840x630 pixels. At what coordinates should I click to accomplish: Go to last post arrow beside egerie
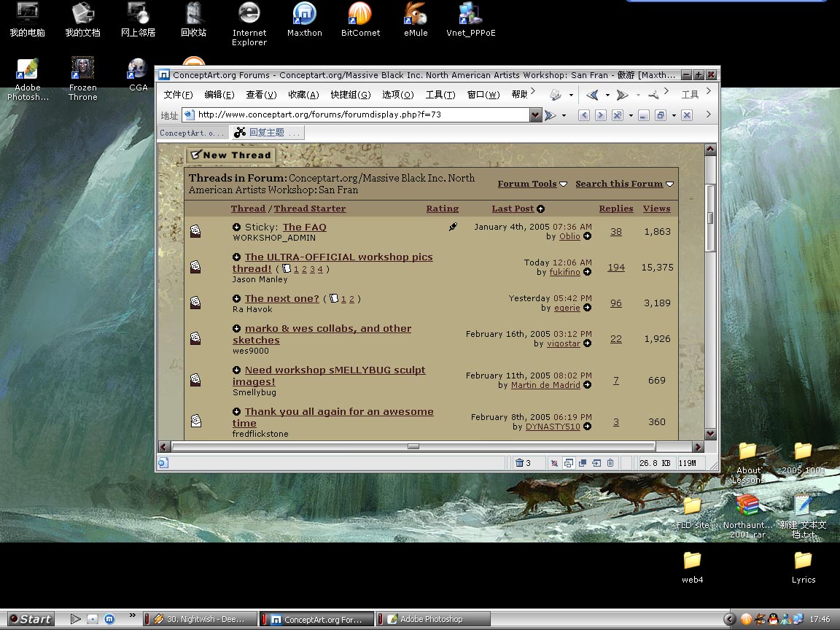[x=587, y=308]
